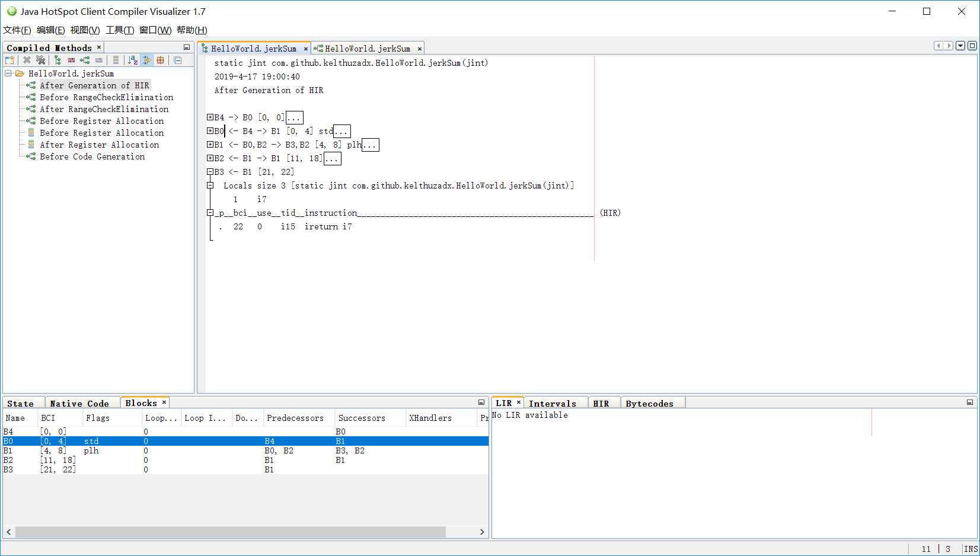
Task: Maximize the editor window icon
Action: (x=972, y=46)
